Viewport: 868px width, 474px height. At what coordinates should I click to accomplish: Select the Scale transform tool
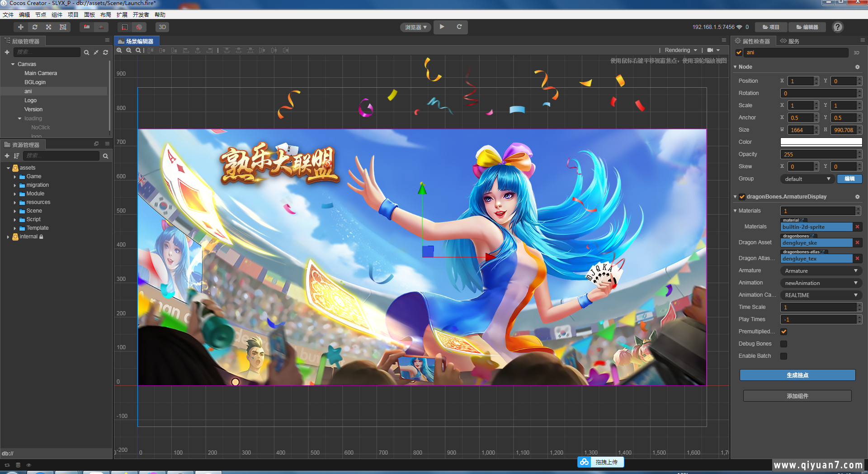(x=49, y=27)
